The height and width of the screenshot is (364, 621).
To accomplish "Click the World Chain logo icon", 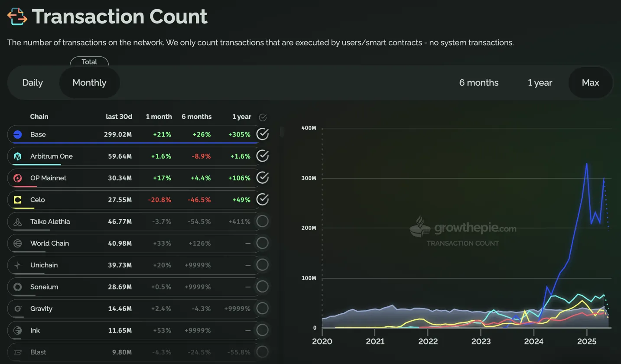I will click(18, 243).
